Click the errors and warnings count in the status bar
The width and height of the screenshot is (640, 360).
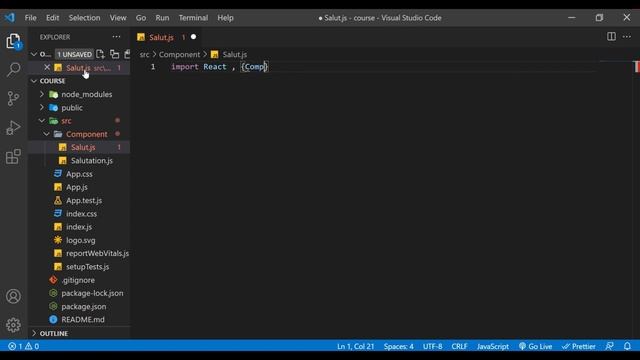point(24,346)
